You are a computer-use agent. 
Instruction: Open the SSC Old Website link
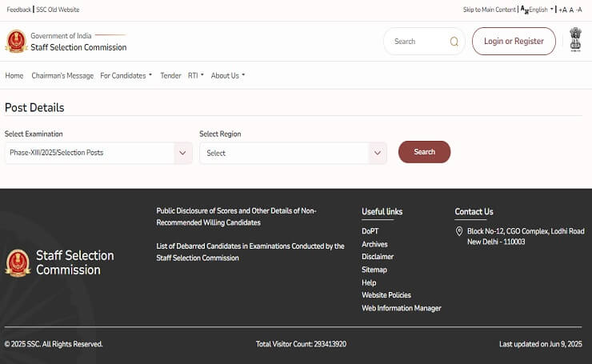(58, 10)
